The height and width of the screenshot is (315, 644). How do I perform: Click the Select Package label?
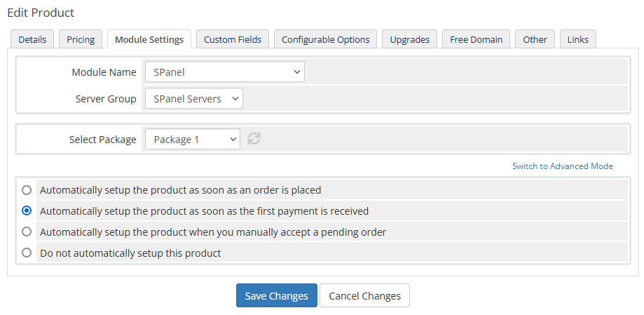[103, 140]
